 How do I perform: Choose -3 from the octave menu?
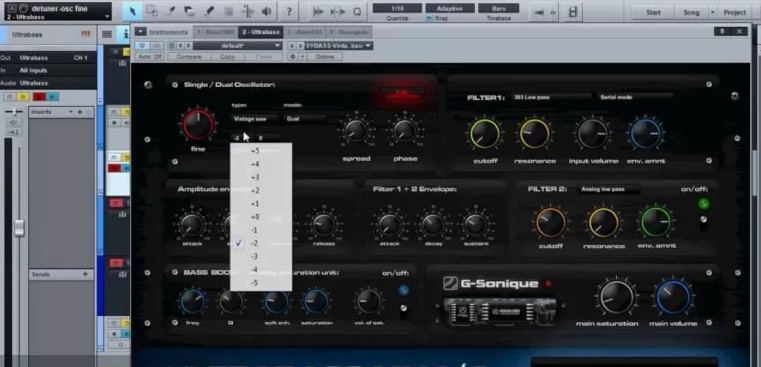(x=261, y=256)
